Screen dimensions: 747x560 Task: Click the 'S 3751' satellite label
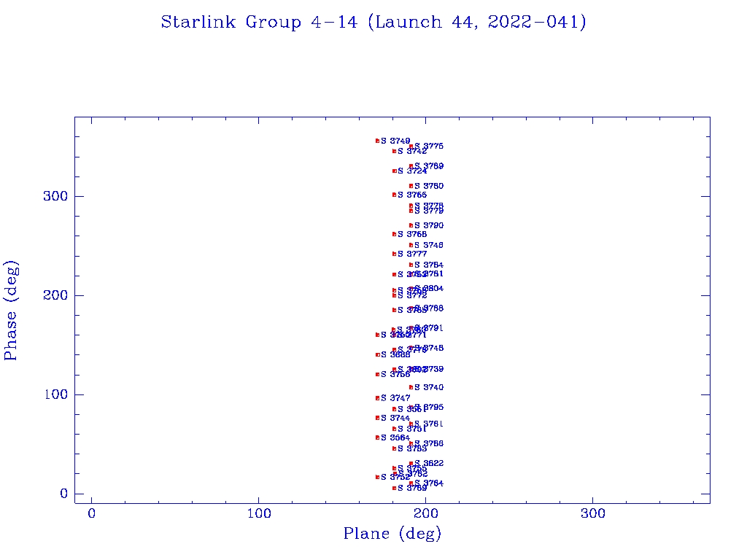(x=412, y=429)
